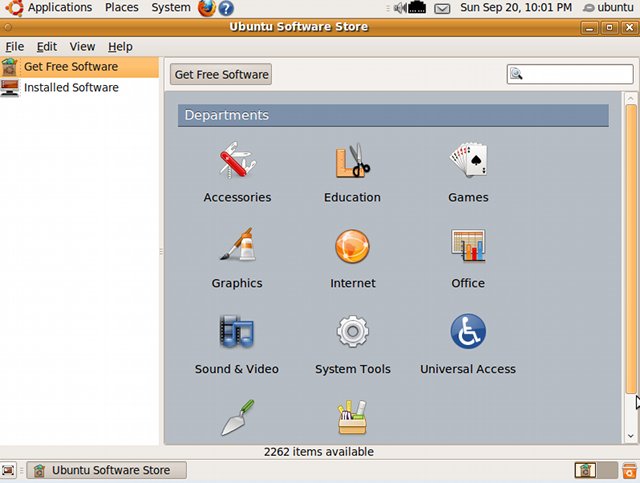The height and width of the screenshot is (483, 640).
Task: Click the Get Free Software breadcrumb button
Action: 221,74
